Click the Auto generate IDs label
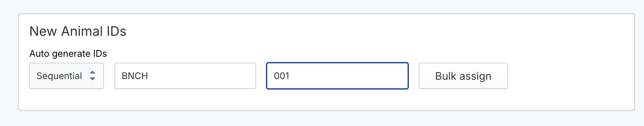The height and width of the screenshot is (126, 644). pos(68,53)
